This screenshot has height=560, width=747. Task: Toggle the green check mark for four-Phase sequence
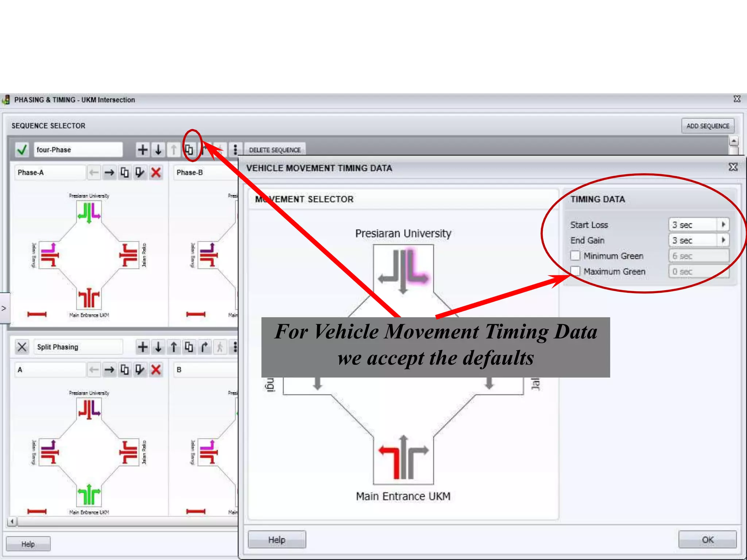click(x=22, y=150)
